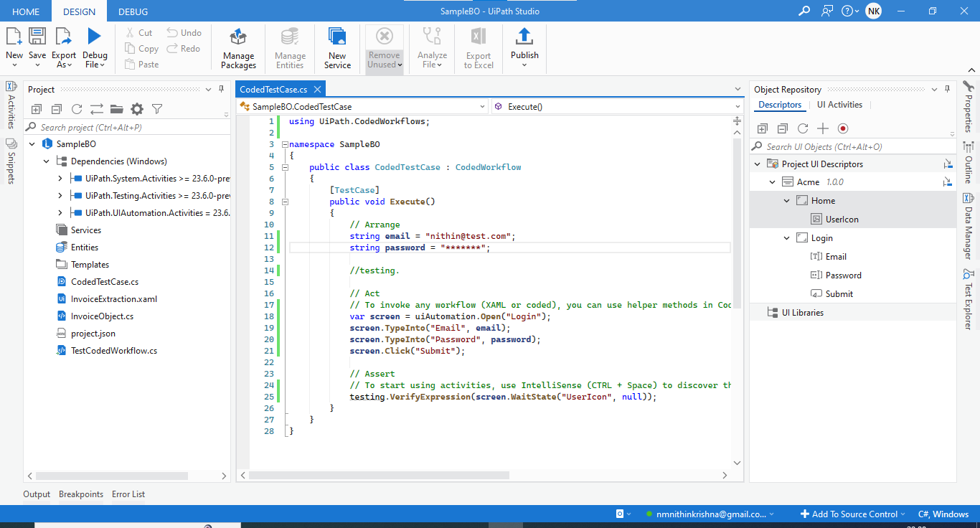Expand the UiPath.System.Activities dependency
Image resolution: width=980 pixels, height=528 pixels.
[x=60, y=179]
